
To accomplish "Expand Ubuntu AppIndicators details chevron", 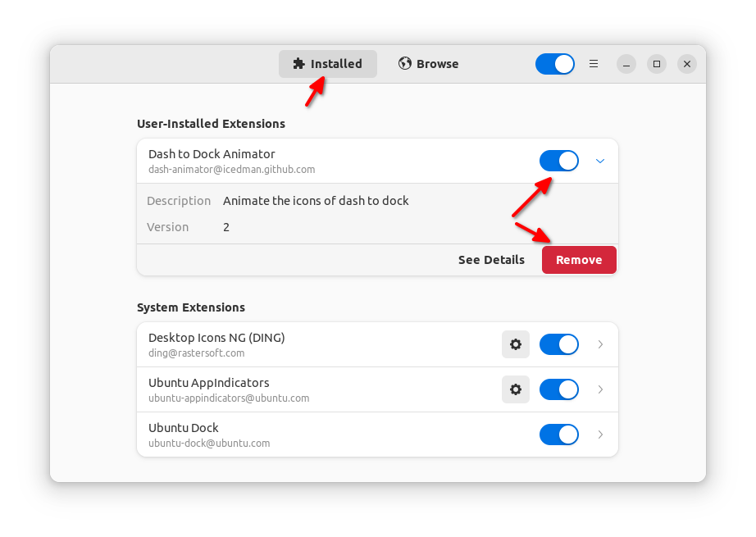I will [x=600, y=389].
